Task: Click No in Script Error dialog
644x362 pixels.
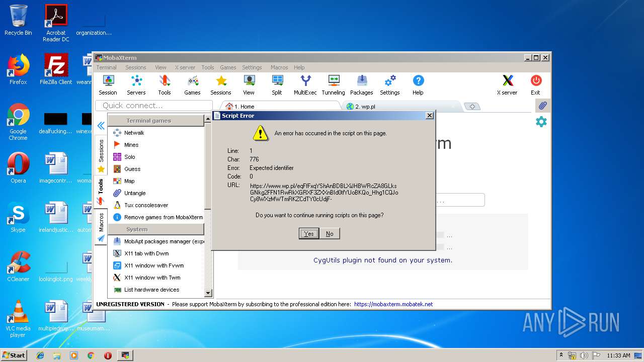Action: pyautogui.click(x=330, y=233)
